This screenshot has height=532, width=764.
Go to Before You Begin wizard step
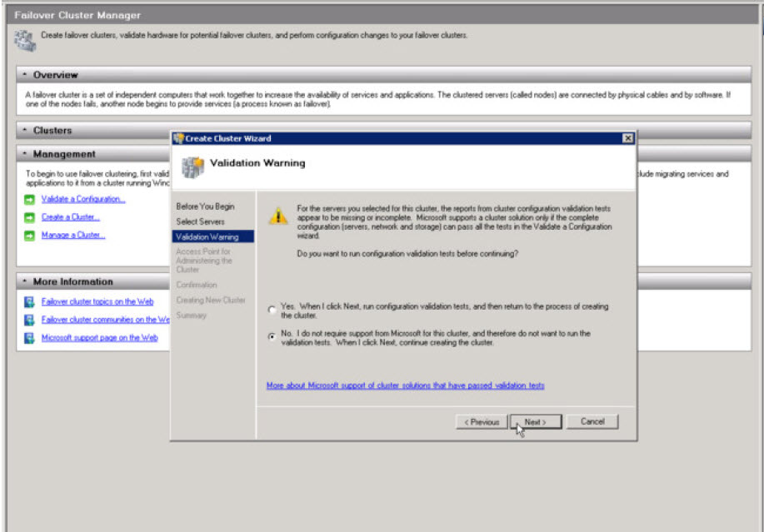[x=205, y=206]
